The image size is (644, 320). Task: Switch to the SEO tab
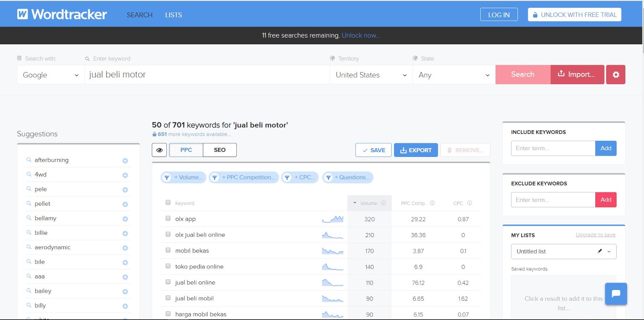tap(220, 150)
